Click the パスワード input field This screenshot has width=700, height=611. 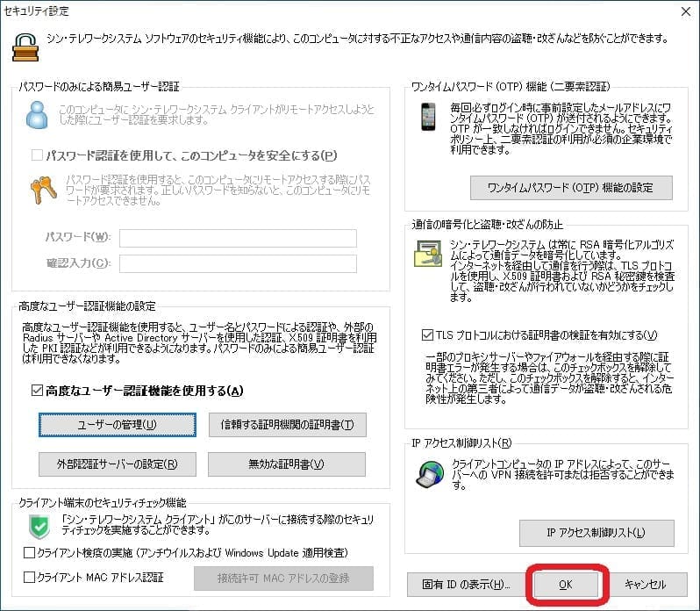point(238,238)
